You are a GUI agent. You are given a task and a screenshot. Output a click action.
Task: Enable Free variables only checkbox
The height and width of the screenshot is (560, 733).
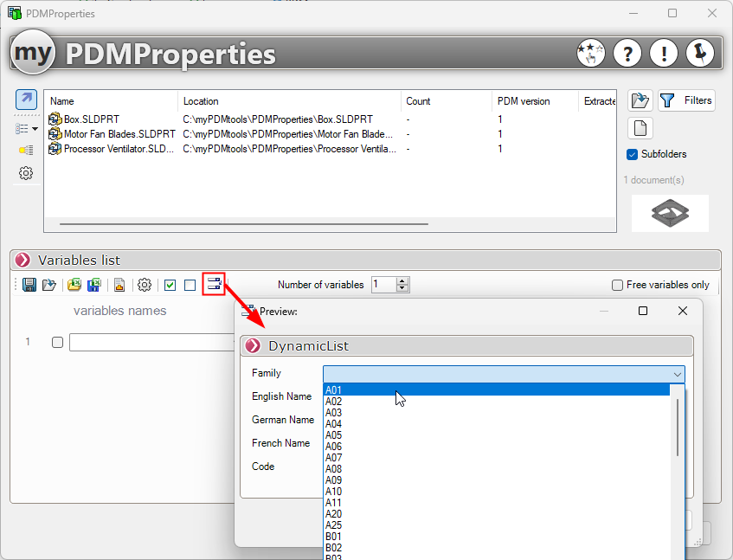click(x=617, y=285)
